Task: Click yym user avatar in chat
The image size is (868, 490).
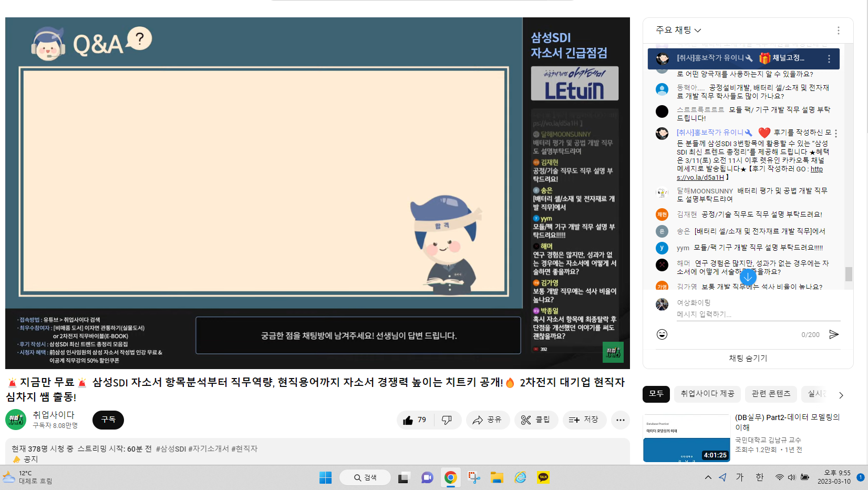Action: [662, 248]
